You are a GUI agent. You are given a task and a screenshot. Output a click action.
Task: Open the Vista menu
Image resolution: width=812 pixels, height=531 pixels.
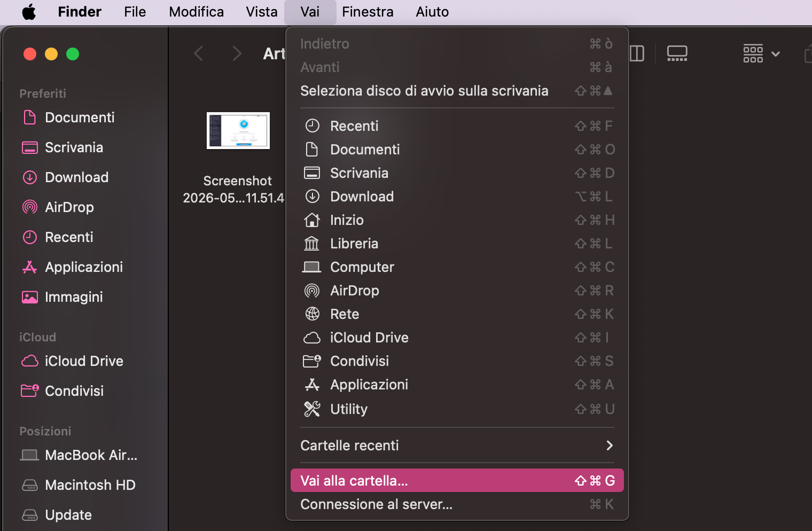(261, 12)
